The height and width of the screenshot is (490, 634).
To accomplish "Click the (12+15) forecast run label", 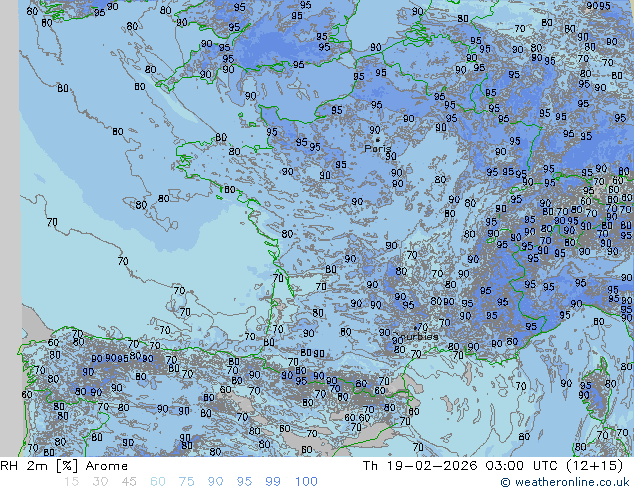I will point(594,466).
